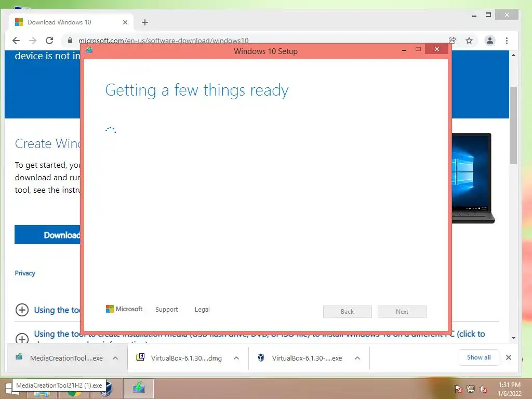Click the blue Download button on webpage
532x399 pixels.
[x=47, y=234]
